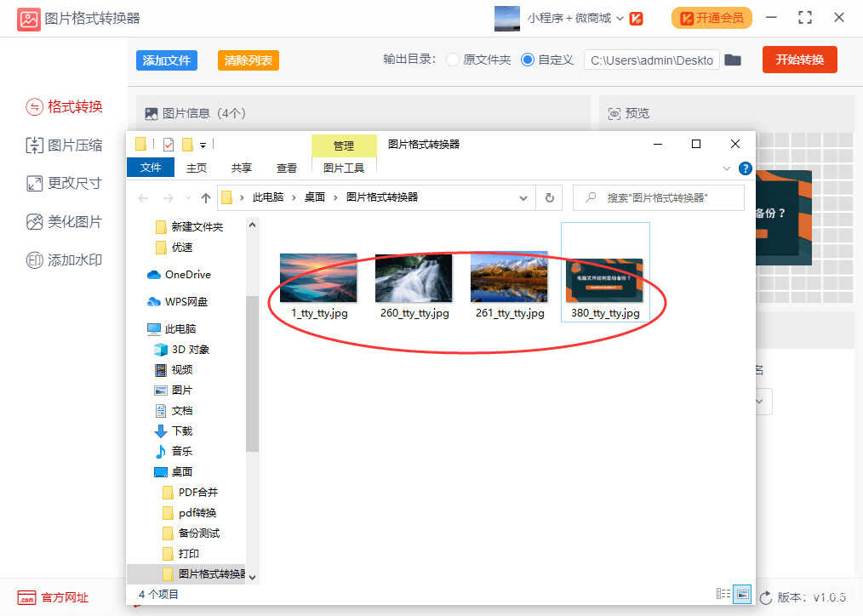Open the 文件 menu tab
Screen dimensions: 863x616
(151, 168)
